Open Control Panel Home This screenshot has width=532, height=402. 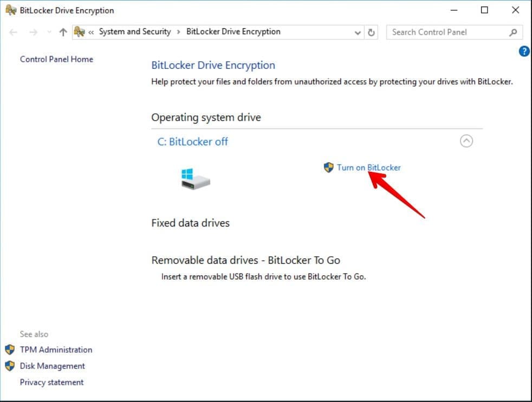(56, 59)
